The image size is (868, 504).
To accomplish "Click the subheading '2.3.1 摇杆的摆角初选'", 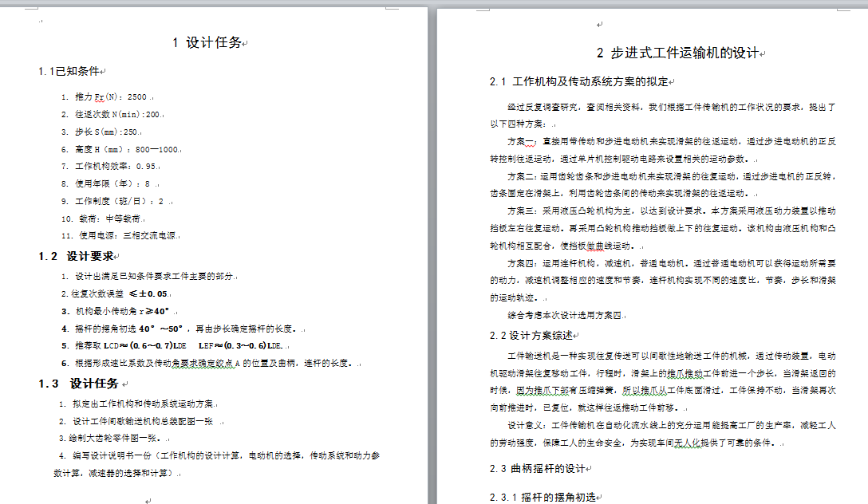I will (x=542, y=498).
